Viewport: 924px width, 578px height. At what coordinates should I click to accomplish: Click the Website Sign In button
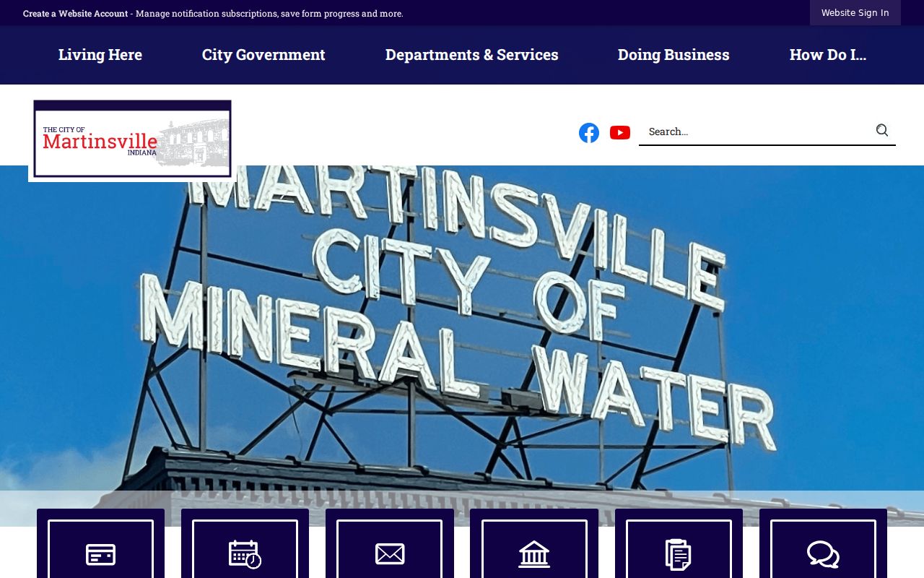[x=855, y=13]
